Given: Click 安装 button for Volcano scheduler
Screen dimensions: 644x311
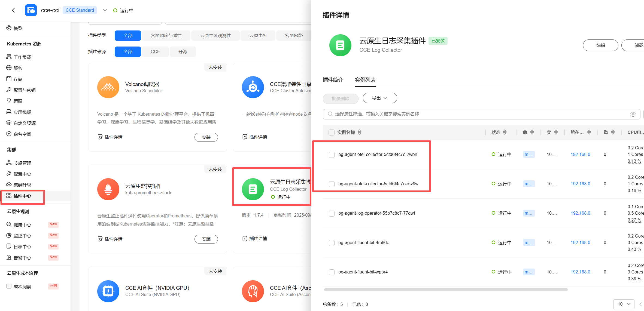Looking at the screenshot, I should (x=206, y=137).
